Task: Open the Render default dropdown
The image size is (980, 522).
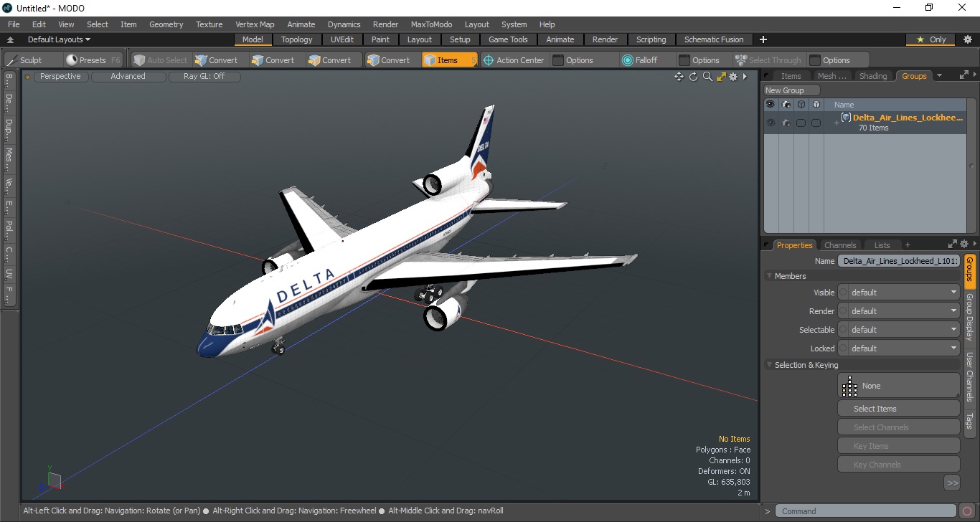Action: 904,311
